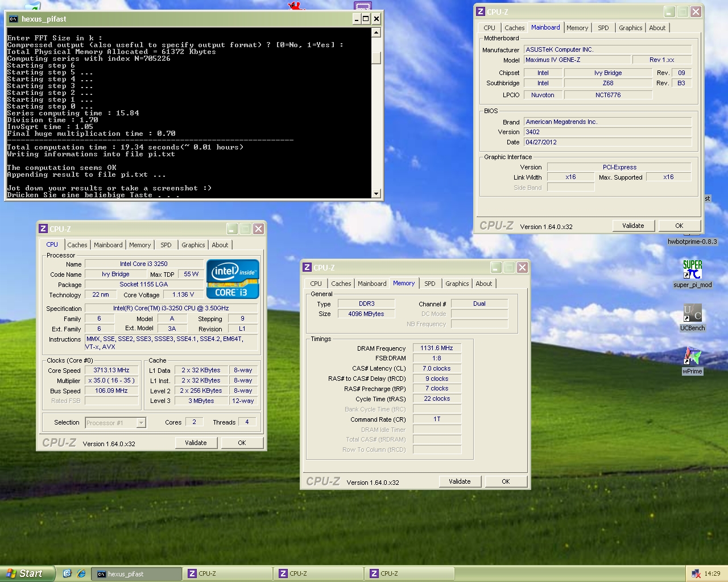The width and height of the screenshot is (728, 582).
Task: Open Memory tab in processor CPU-Z window
Action: pyautogui.click(x=140, y=245)
